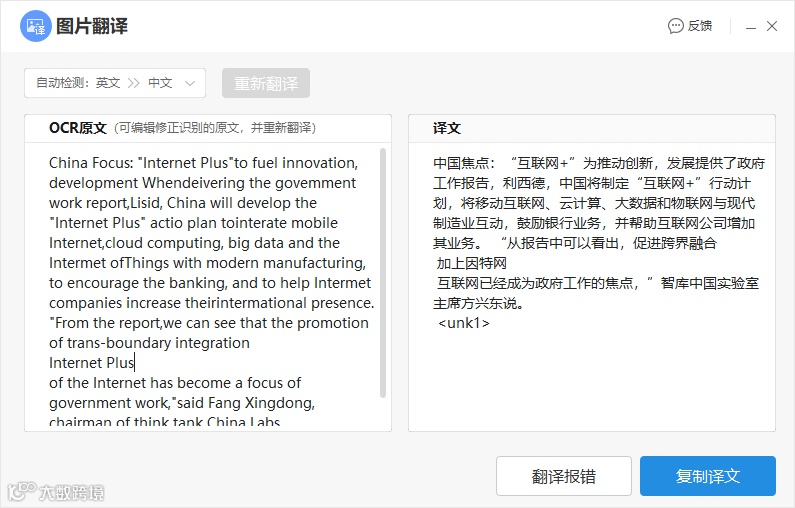
Task: Click the feedback speech bubble icon
Action: tap(675, 26)
